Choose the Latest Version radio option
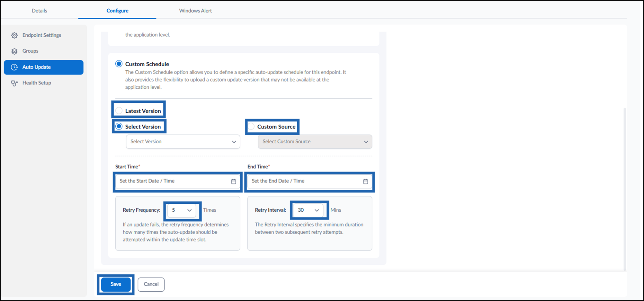The width and height of the screenshot is (644, 301). pos(119,111)
